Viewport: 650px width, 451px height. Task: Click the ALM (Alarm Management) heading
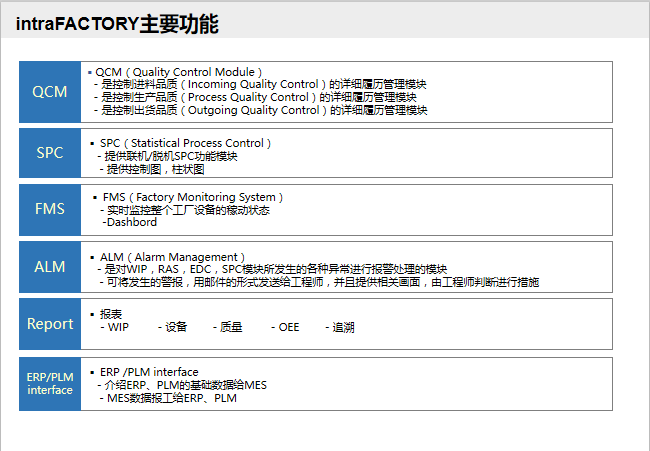point(172,257)
